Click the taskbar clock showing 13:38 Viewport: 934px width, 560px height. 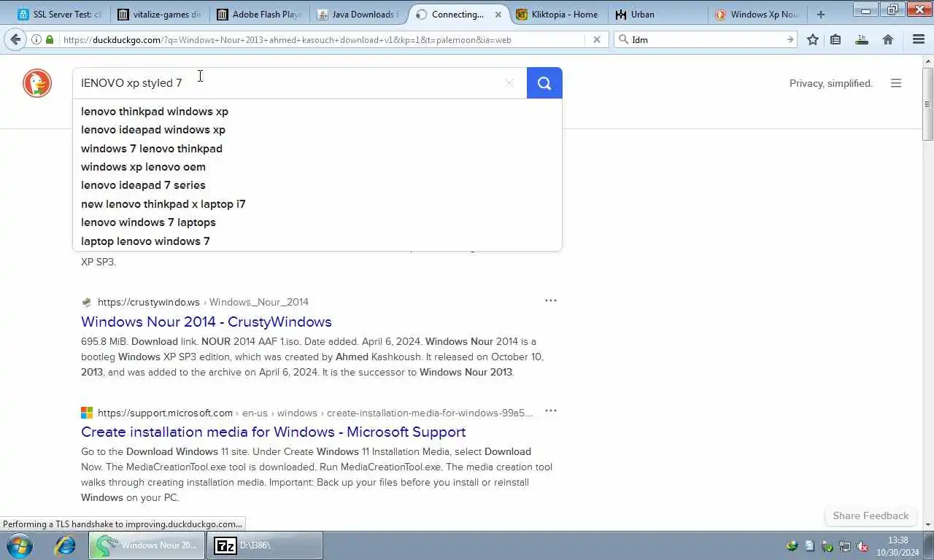click(x=898, y=545)
